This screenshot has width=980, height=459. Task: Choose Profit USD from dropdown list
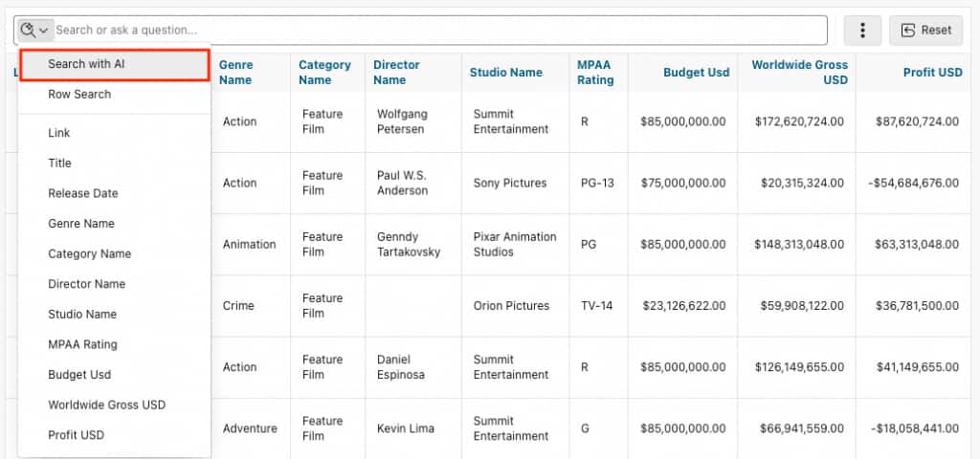point(77,435)
